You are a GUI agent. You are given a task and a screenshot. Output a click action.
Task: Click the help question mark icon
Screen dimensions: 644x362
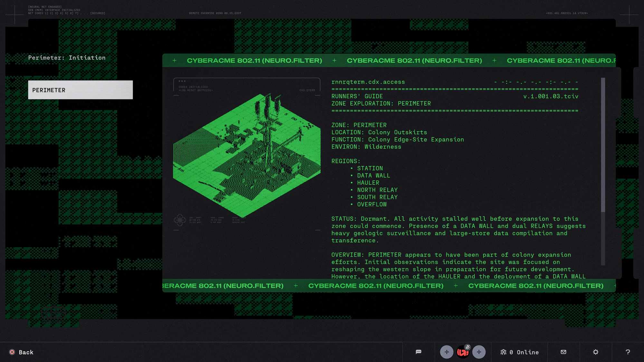(628, 352)
